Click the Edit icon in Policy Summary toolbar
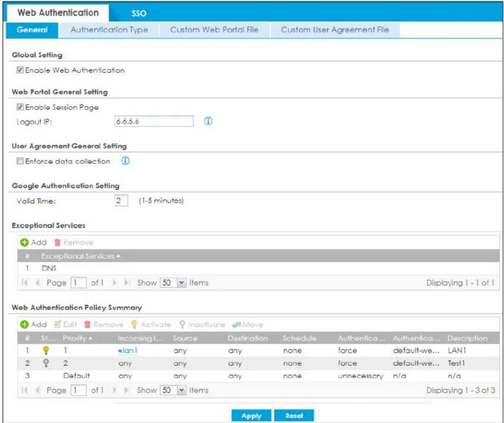The image size is (504, 423). coord(57,325)
